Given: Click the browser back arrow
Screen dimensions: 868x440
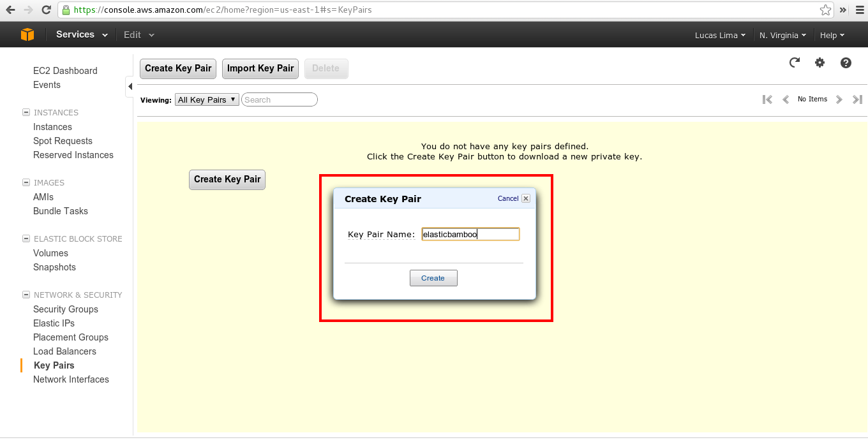Looking at the screenshot, I should pos(10,10).
